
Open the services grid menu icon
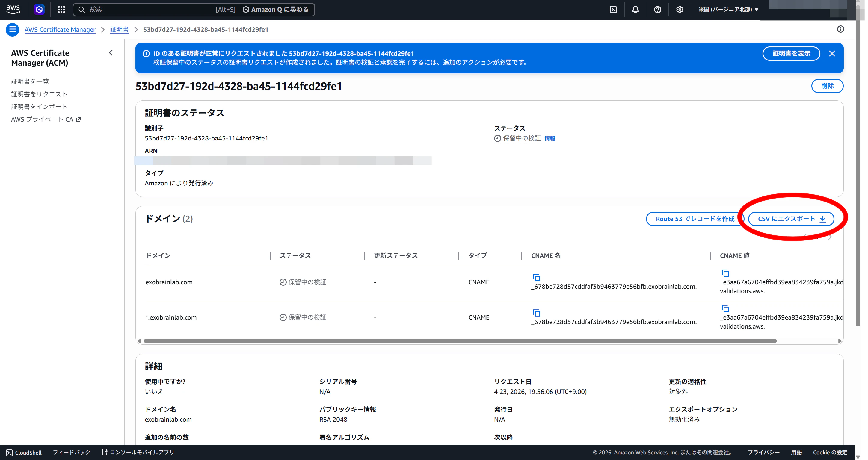point(61,9)
